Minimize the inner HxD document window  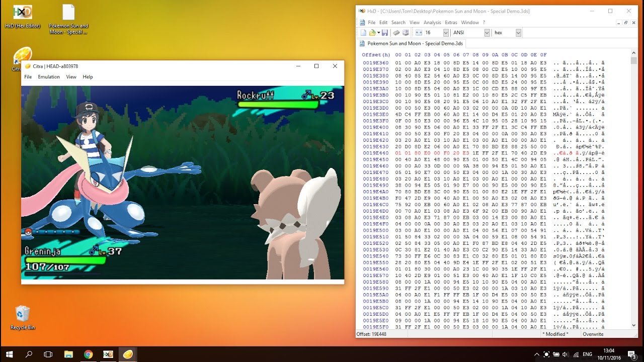619,23
